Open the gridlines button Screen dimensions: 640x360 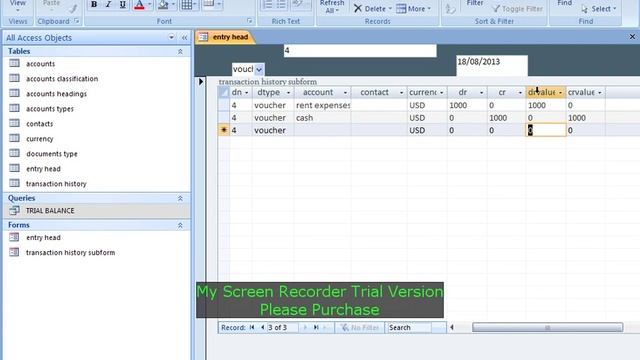tap(187, 4)
